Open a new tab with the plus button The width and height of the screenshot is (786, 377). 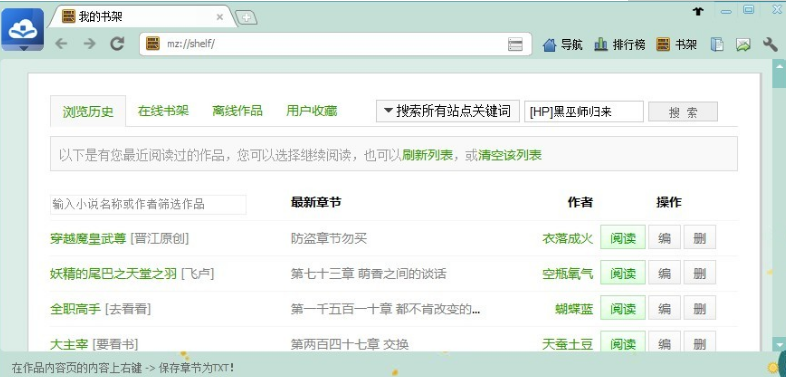[246, 18]
